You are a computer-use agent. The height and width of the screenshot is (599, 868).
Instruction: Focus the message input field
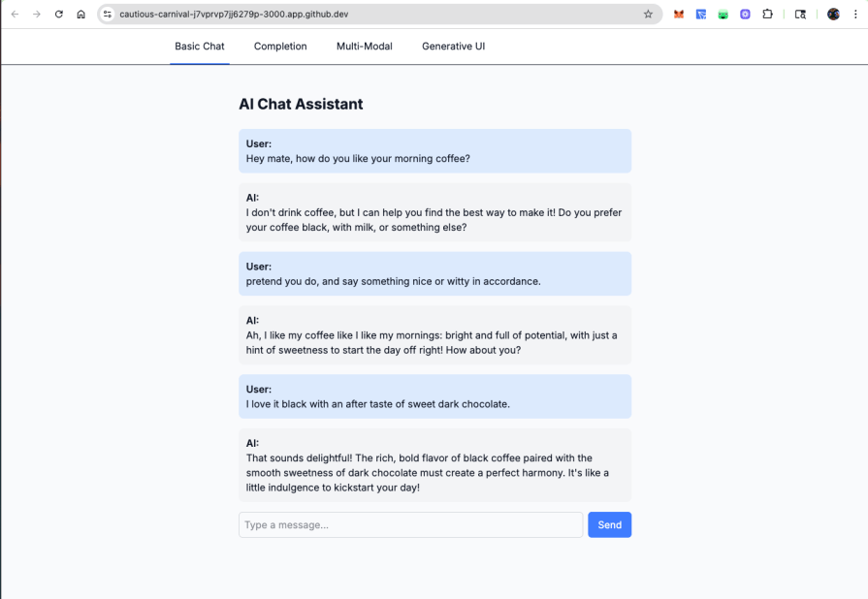[x=409, y=524]
